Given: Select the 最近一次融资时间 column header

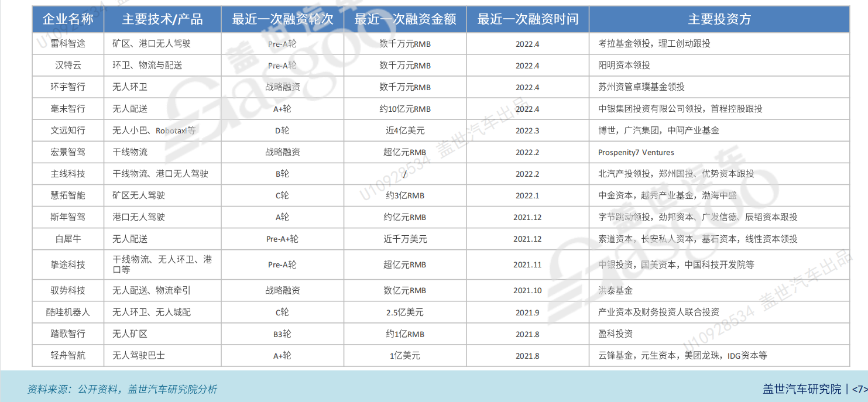Looking at the screenshot, I should [526, 19].
